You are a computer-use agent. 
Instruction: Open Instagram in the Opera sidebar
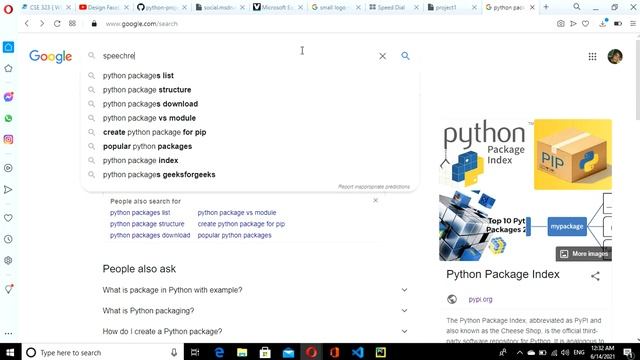click(8, 140)
